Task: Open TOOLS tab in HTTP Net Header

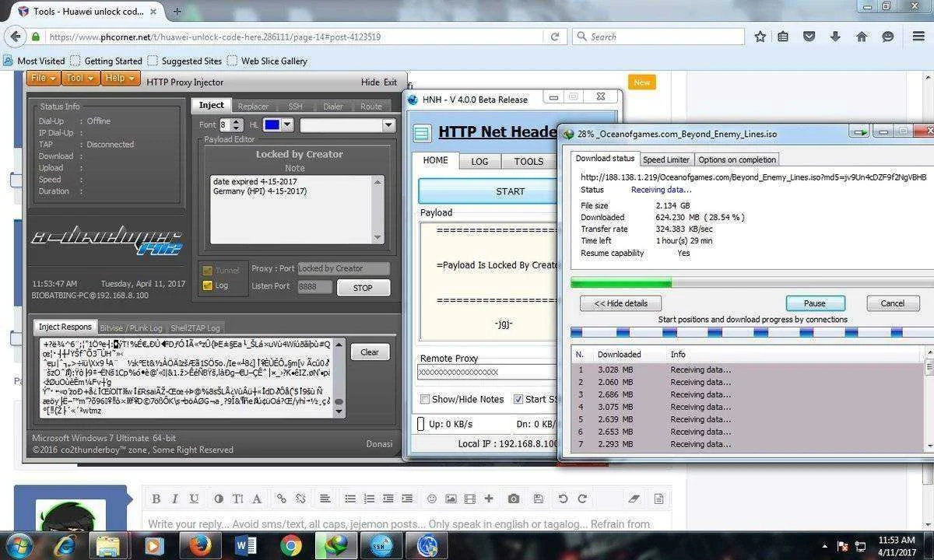Action: click(528, 161)
